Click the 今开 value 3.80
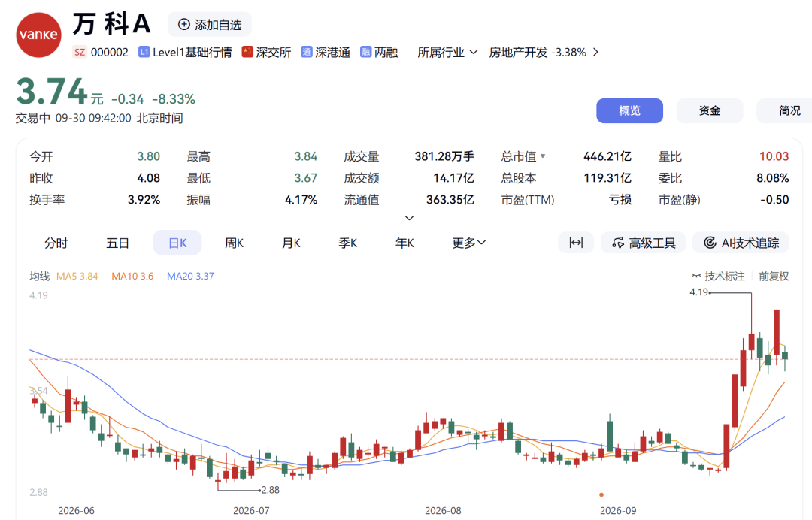Viewport: 812px width, 520px height. 149,156
